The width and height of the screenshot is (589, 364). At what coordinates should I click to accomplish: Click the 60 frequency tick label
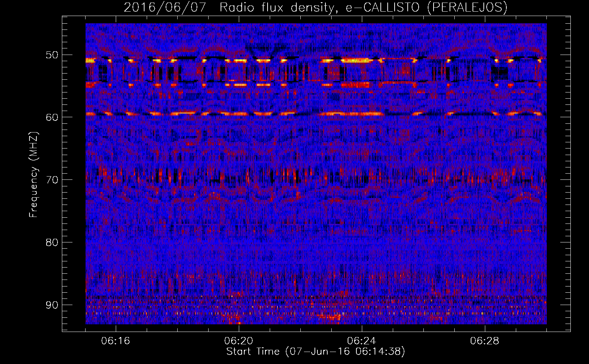click(52, 117)
